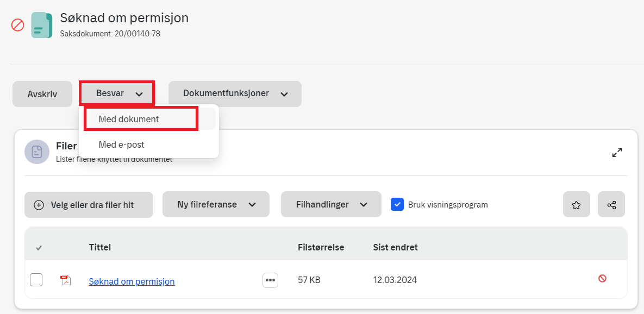
Task: Open the three-dots menu for Søknad om permisjon
Action: (x=270, y=280)
